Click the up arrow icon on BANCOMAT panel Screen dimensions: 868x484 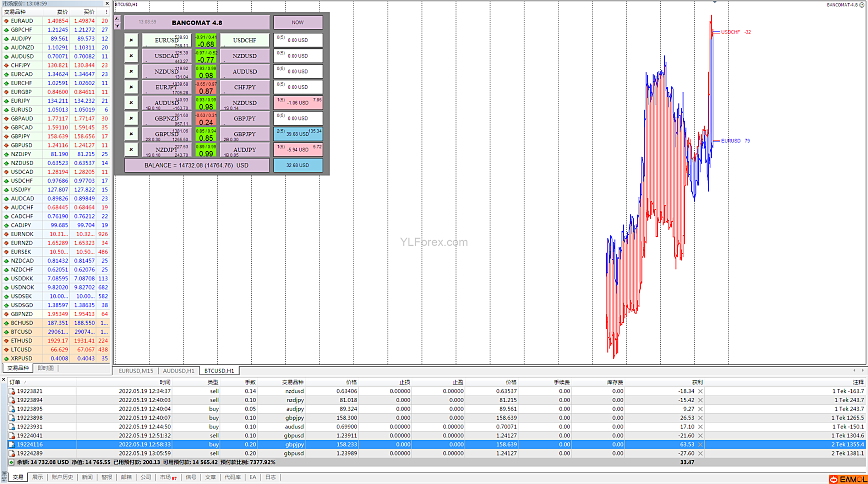[118, 18]
